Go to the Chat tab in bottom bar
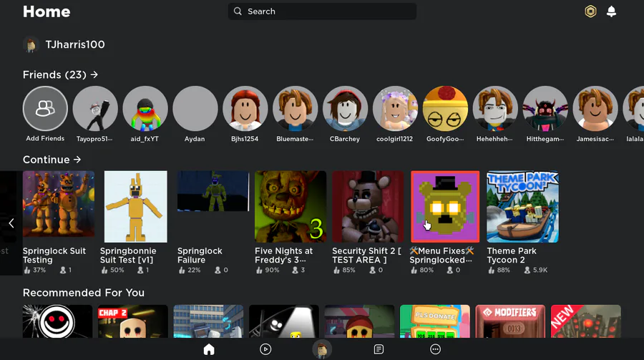This screenshot has height=360, width=644. [x=379, y=349]
